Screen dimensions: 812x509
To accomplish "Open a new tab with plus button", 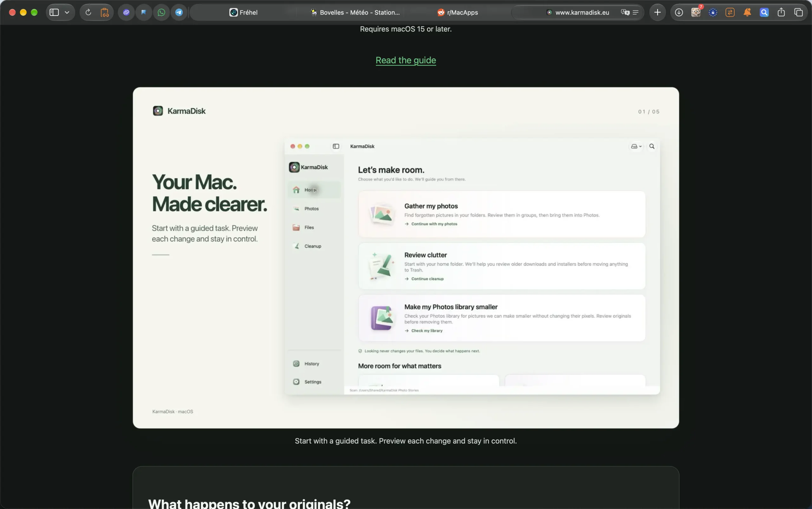I will coord(657,12).
